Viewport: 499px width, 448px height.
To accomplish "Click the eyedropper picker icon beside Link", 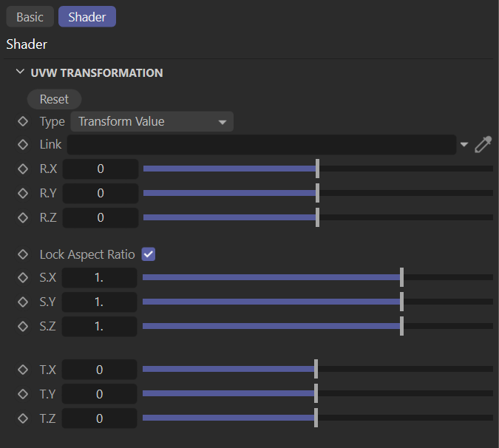I will pos(483,145).
